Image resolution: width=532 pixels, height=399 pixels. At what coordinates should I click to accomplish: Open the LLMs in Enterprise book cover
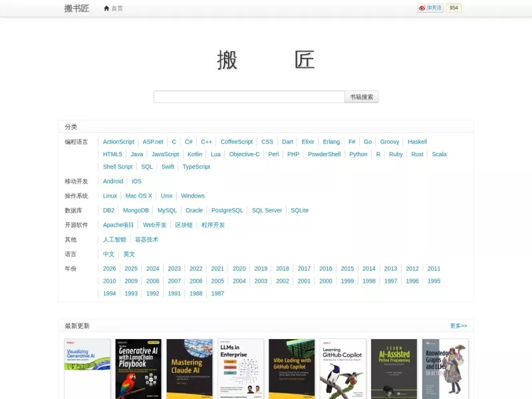[241, 369]
